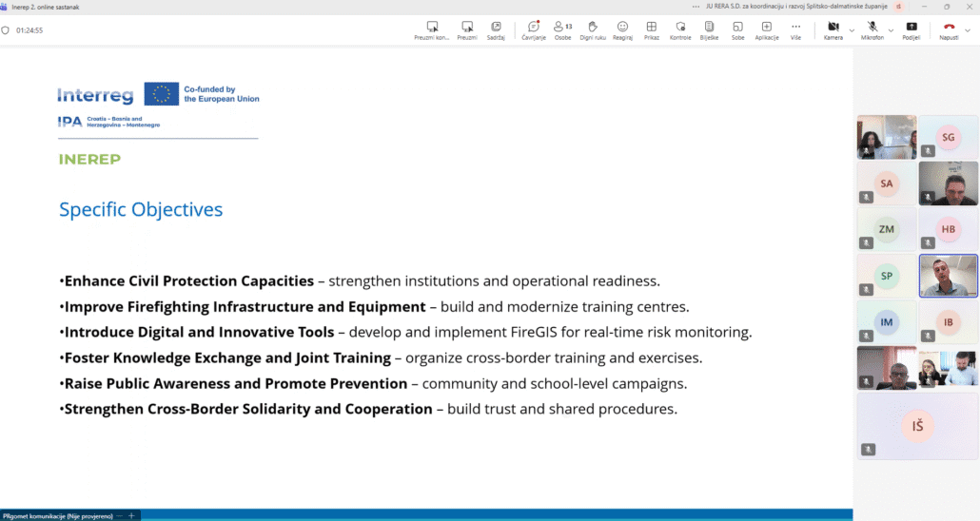Open the Više more actions menu
This screenshot has width=980, height=521.
795,29
